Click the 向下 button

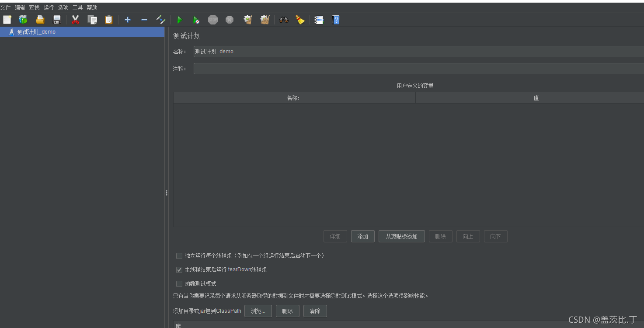pos(496,236)
